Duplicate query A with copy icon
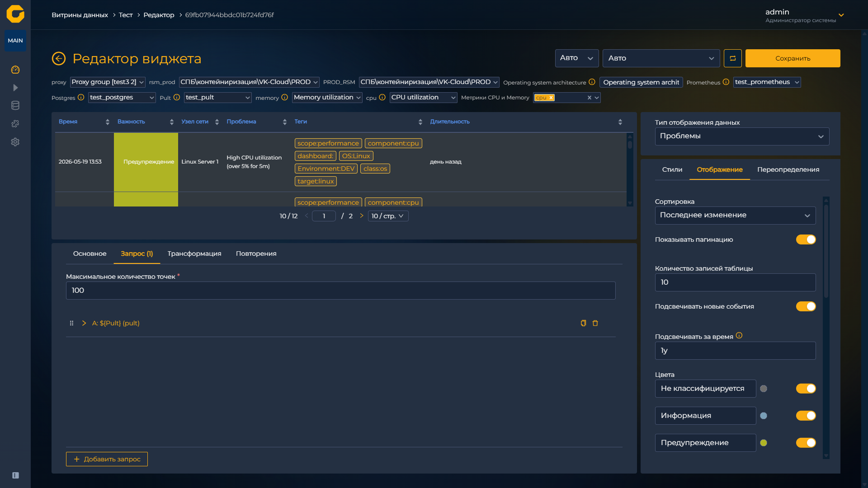This screenshot has width=868, height=488. point(583,323)
